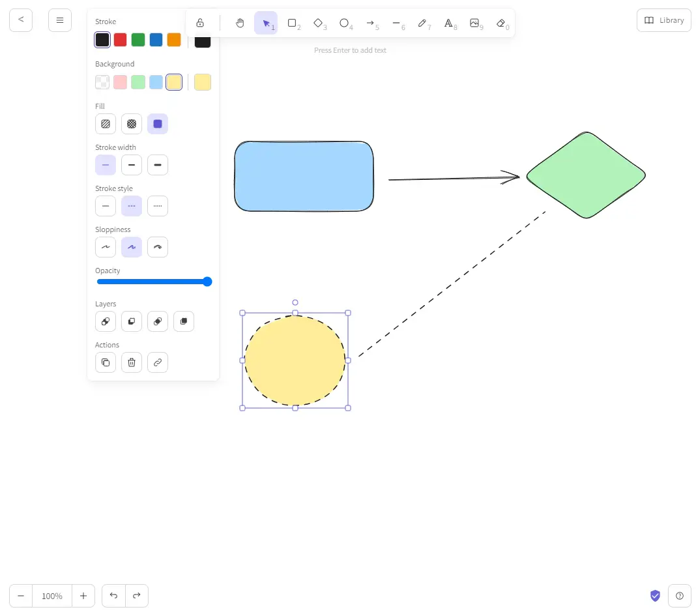
Task: Choose hachure fill pattern
Action: pos(106,124)
